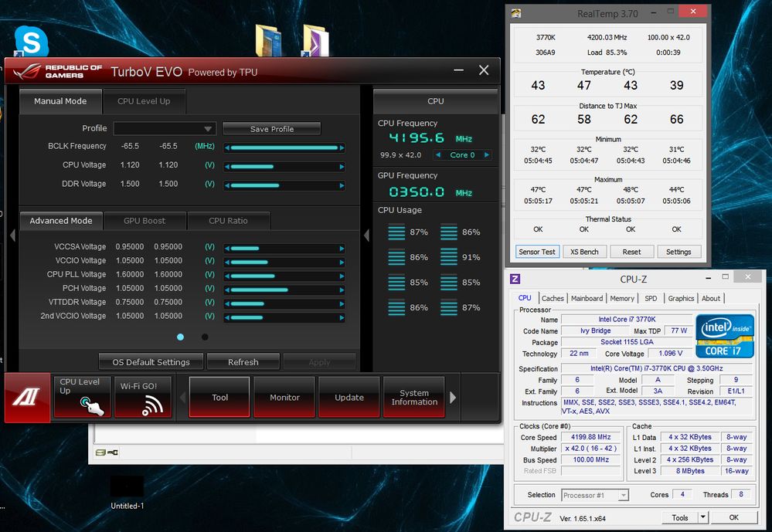Click the ASUS AI Suite logo icon
Screen dimensions: 772x532
click(x=27, y=397)
